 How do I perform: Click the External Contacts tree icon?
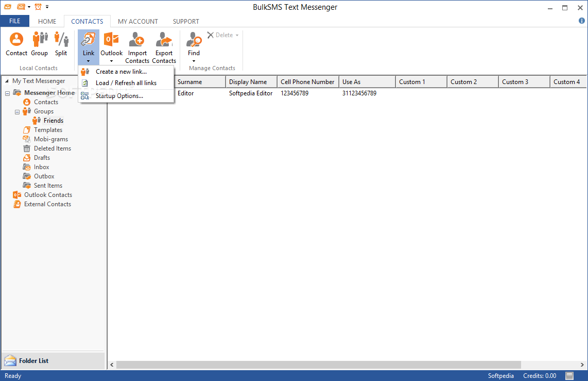tap(17, 204)
